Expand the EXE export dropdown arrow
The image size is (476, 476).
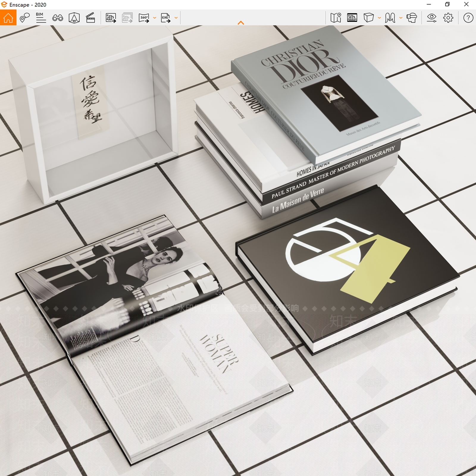(x=176, y=18)
